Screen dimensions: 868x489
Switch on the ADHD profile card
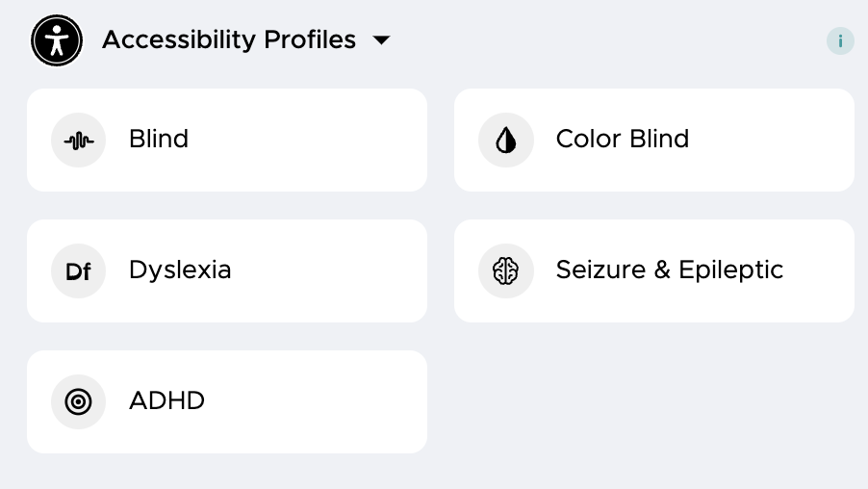coord(308,402)
